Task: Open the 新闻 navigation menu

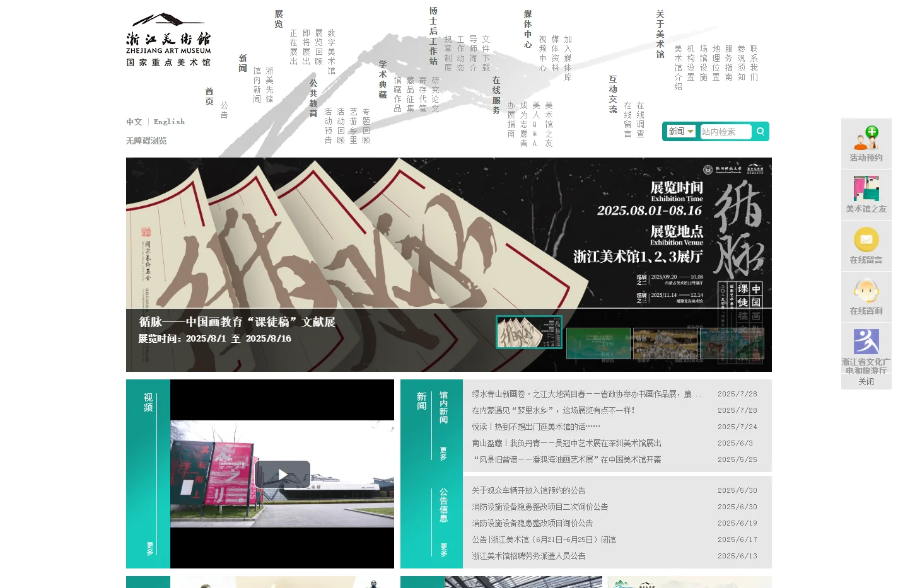Action: pos(243,63)
